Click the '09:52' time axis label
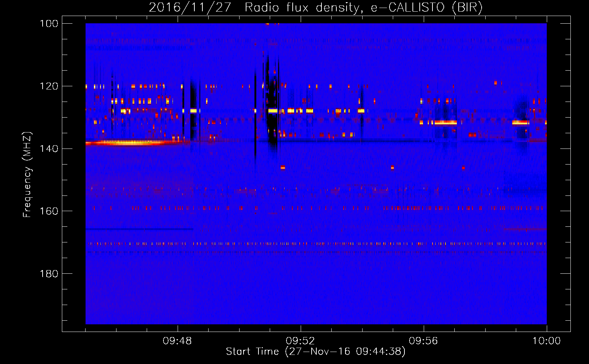This screenshot has width=589, height=364. [300, 341]
